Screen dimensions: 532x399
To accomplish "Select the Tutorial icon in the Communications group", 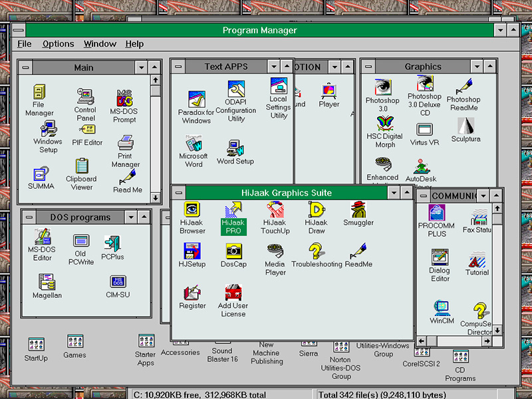I will coord(477,259).
